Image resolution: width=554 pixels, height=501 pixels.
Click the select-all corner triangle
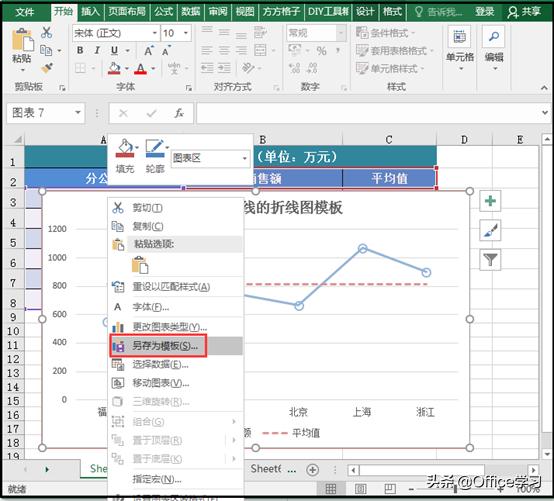point(17,140)
